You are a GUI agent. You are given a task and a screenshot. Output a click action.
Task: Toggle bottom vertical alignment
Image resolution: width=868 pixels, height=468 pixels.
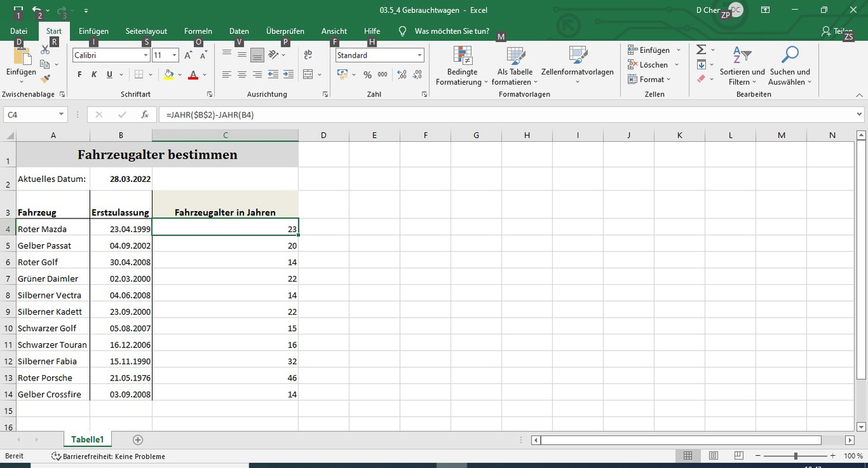[257, 56]
